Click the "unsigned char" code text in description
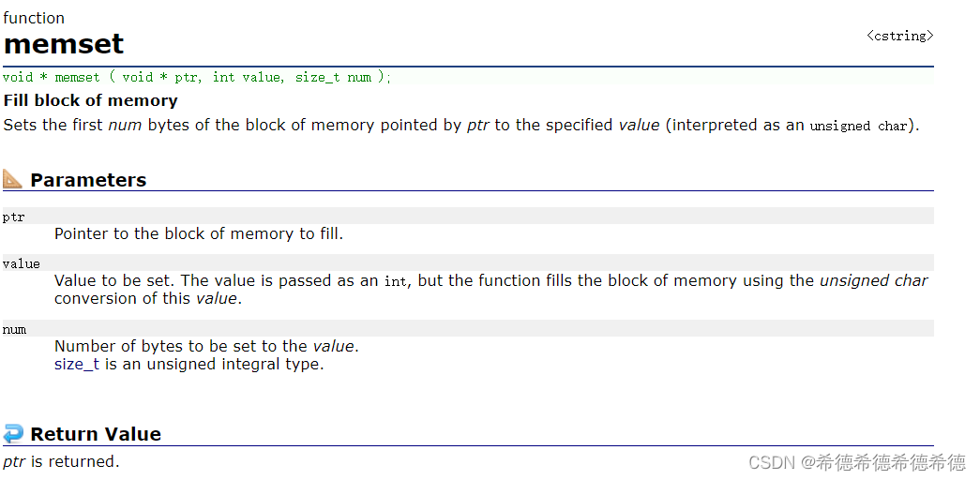 [x=858, y=126]
